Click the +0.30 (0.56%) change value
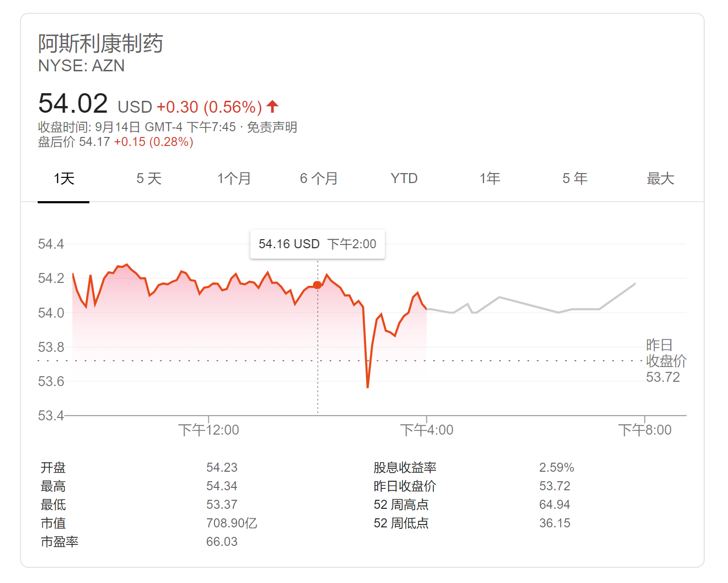This screenshot has width=728, height=583. point(209,107)
